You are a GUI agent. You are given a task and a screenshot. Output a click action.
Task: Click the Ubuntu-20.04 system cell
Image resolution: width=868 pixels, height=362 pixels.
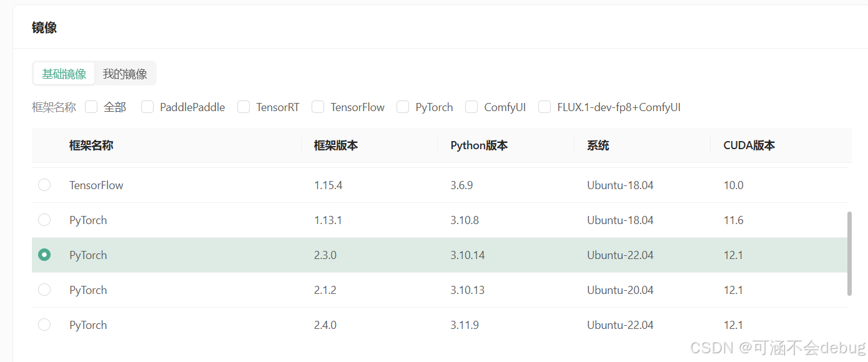point(620,290)
